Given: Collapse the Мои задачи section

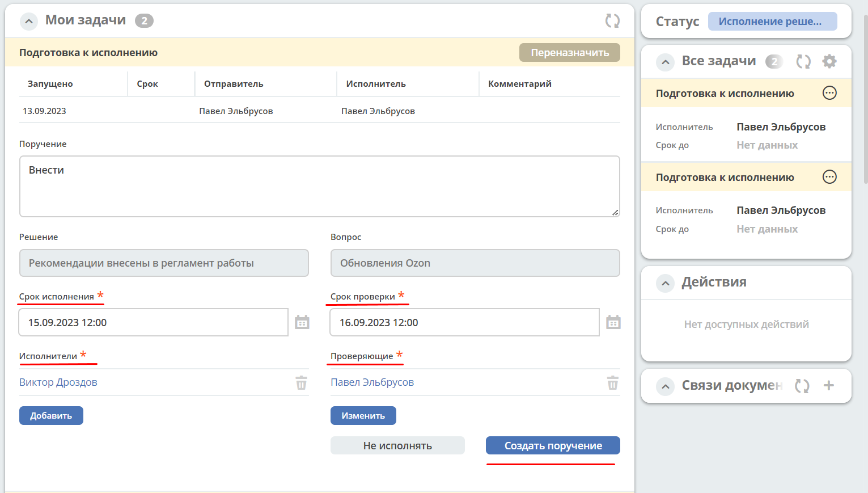Looking at the screenshot, I should click(29, 22).
